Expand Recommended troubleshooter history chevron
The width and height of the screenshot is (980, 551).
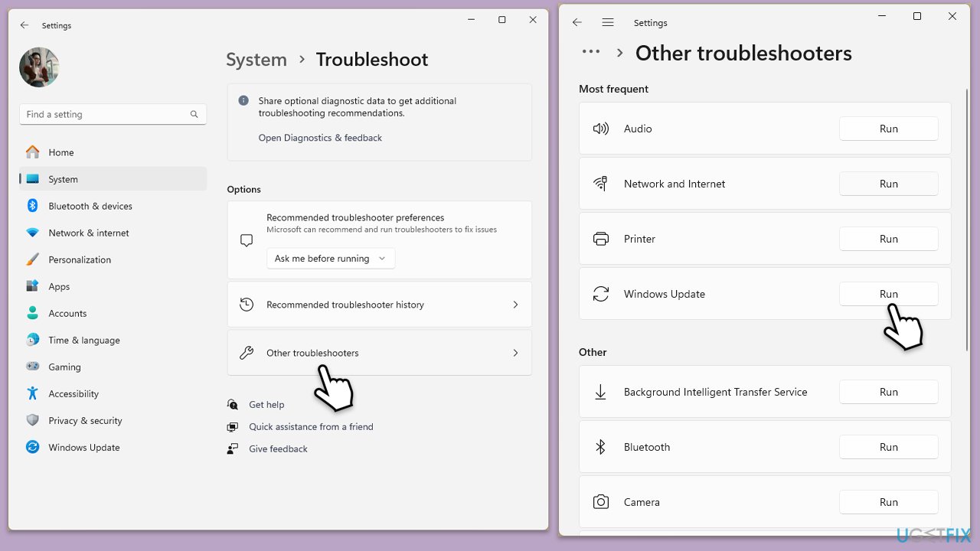coord(515,305)
